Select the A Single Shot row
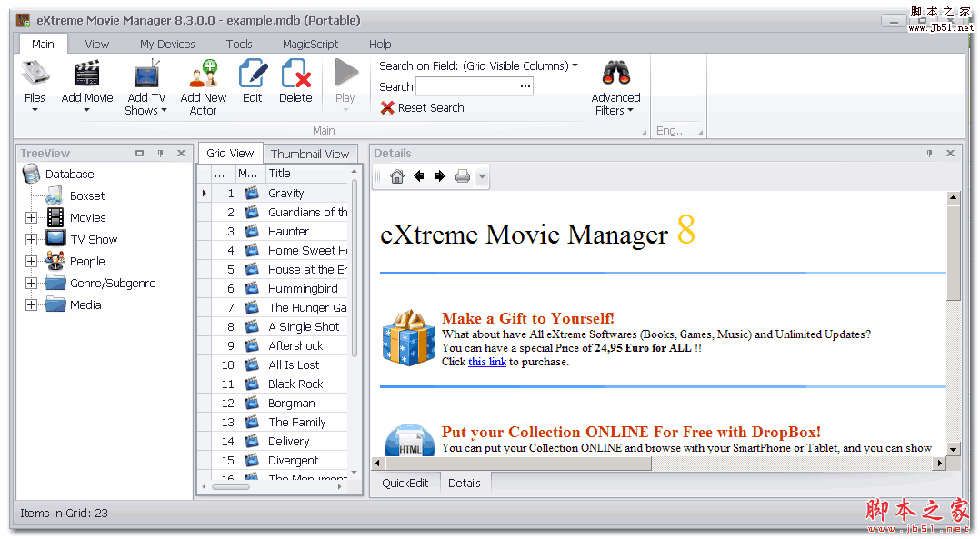This screenshot has width=980, height=539. coord(279,327)
